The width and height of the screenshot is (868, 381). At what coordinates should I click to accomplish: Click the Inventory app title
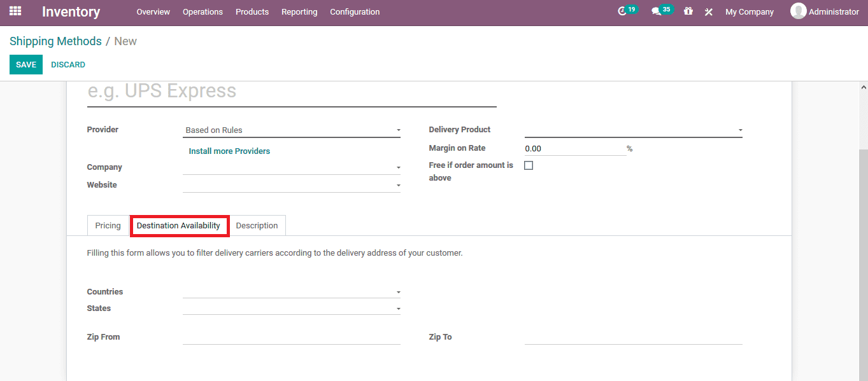71,11
